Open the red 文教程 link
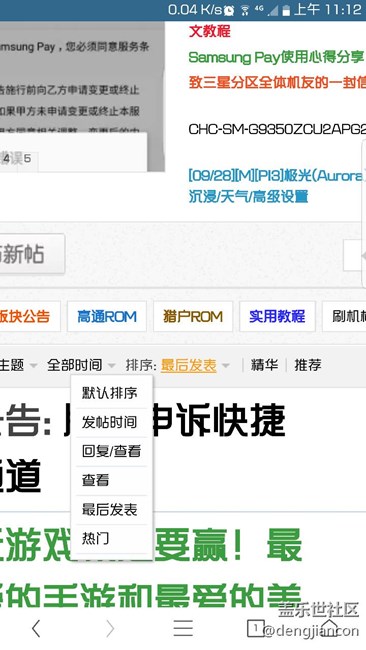Viewport: 366px width, 650px height. point(209,31)
